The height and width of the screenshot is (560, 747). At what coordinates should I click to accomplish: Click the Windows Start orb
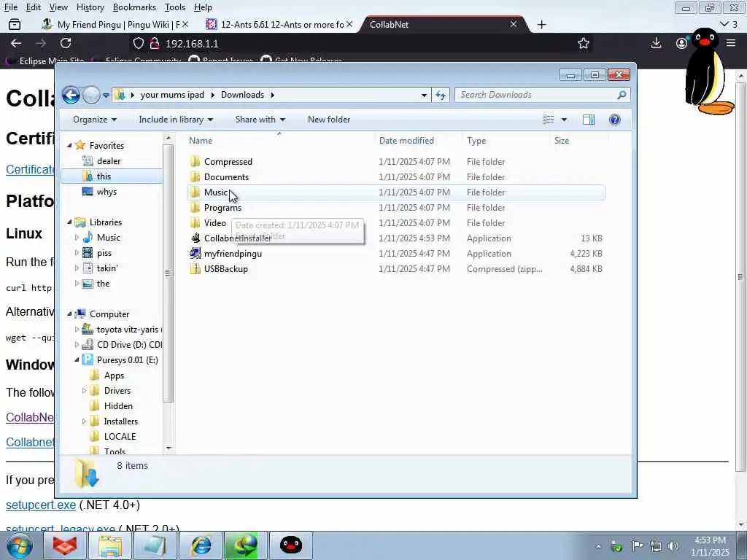pyautogui.click(x=19, y=545)
